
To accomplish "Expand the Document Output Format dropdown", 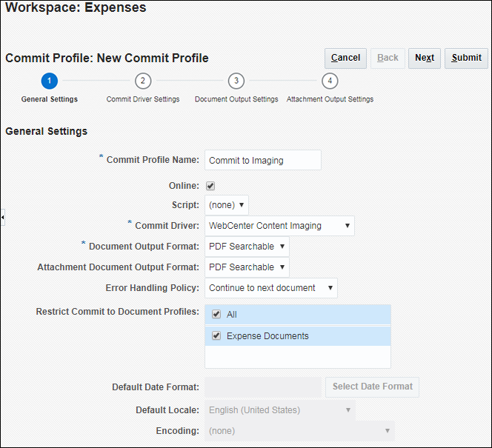I will (247, 247).
